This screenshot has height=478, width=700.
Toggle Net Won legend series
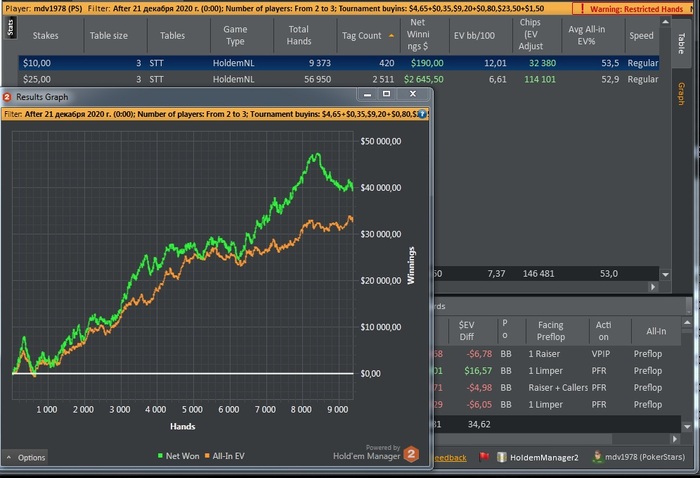pos(178,456)
